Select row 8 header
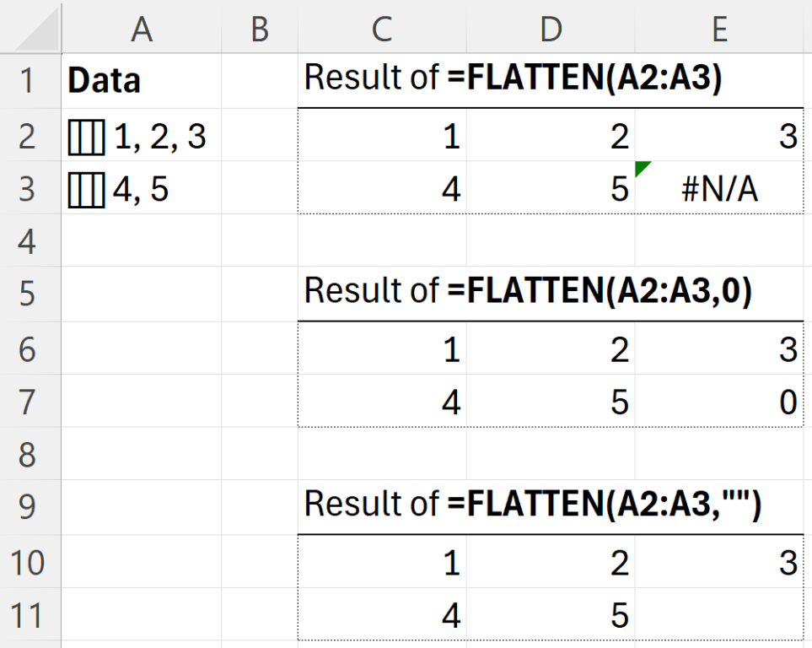 (x=30, y=454)
